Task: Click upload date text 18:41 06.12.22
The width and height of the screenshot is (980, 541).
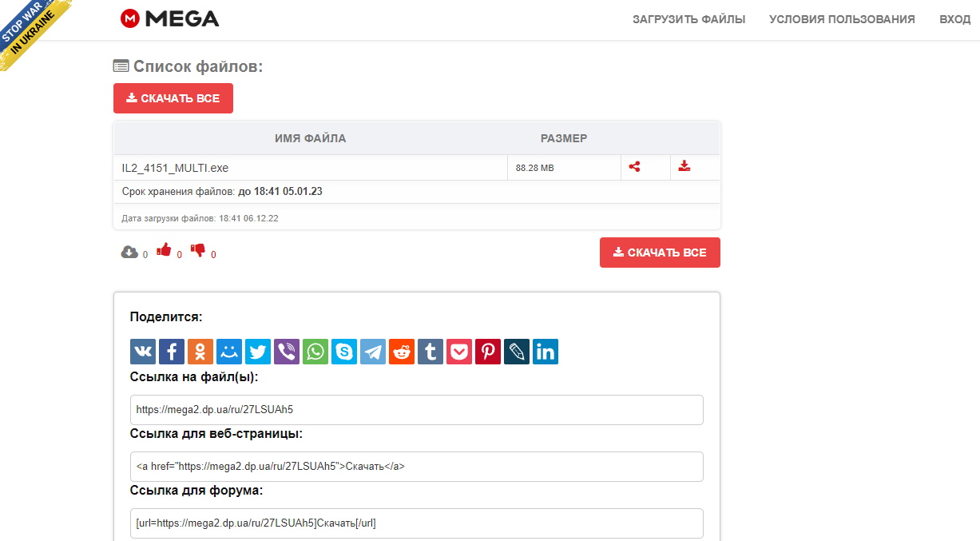Action: (248, 218)
